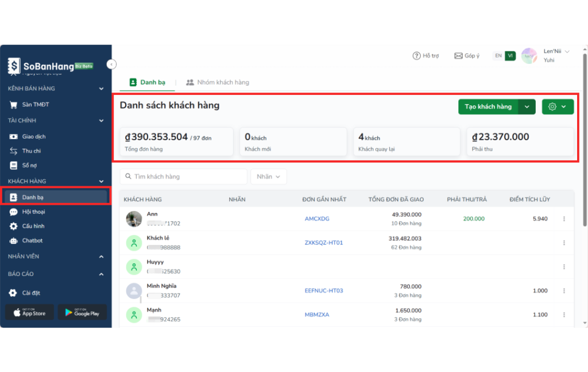The height and width of the screenshot is (372, 588).
Task: Expand NHÂN VIÊN section
Action: point(101,257)
